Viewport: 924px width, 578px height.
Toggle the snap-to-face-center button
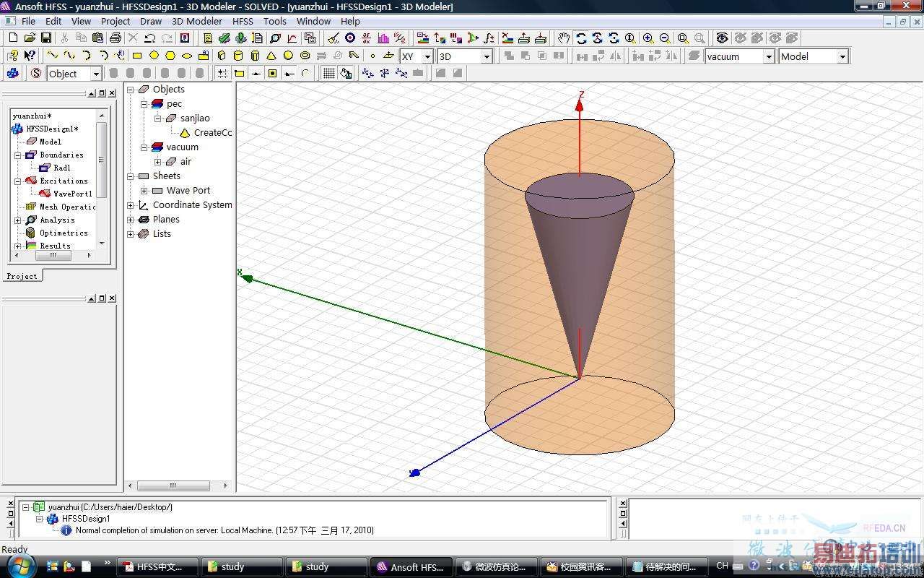pos(272,73)
